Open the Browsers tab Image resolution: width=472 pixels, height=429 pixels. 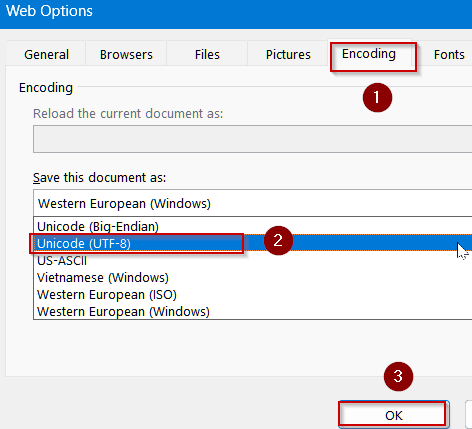pyautogui.click(x=126, y=54)
